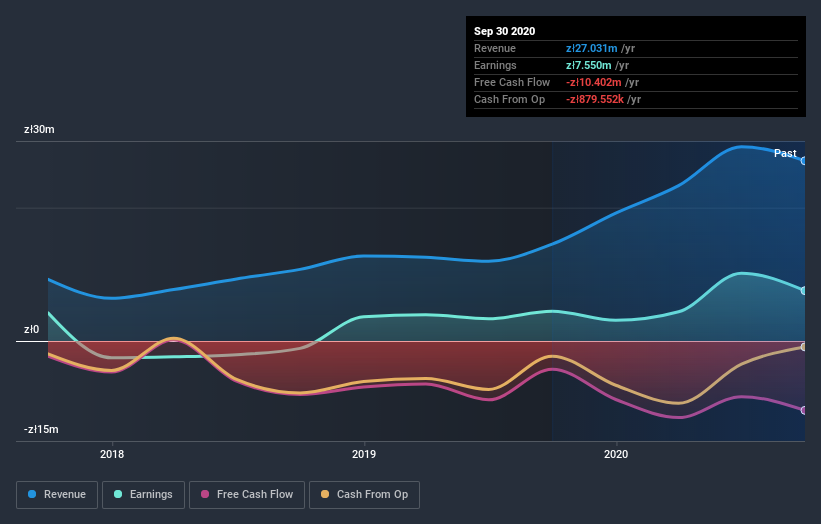Toggle the Free Cash Flow legend button
821x524 pixels.
(x=247, y=495)
